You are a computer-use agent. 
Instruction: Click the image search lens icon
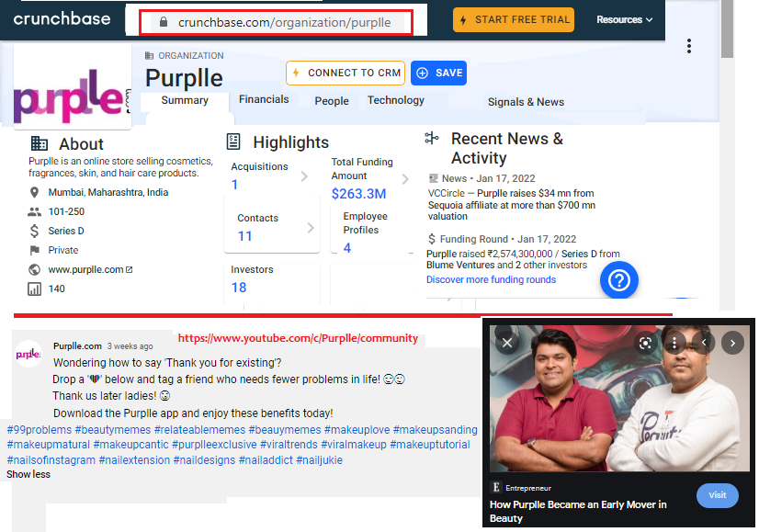point(645,343)
